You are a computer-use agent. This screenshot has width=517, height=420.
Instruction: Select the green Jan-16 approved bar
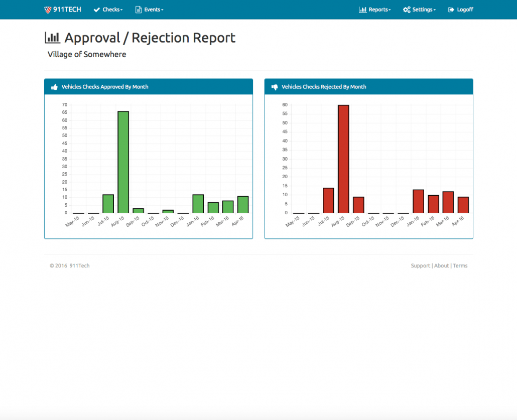click(198, 204)
